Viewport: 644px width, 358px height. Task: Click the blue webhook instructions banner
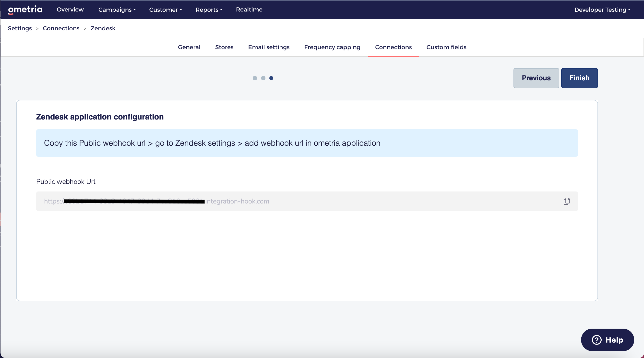pos(307,143)
